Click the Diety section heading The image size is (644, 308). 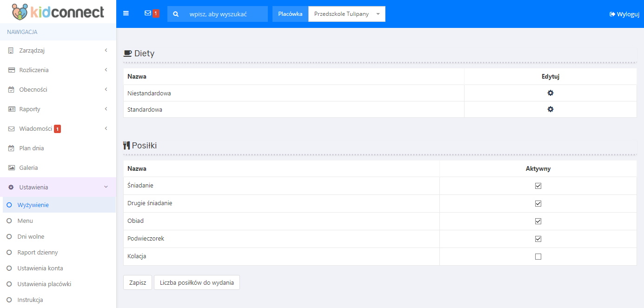[x=144, y=54]
